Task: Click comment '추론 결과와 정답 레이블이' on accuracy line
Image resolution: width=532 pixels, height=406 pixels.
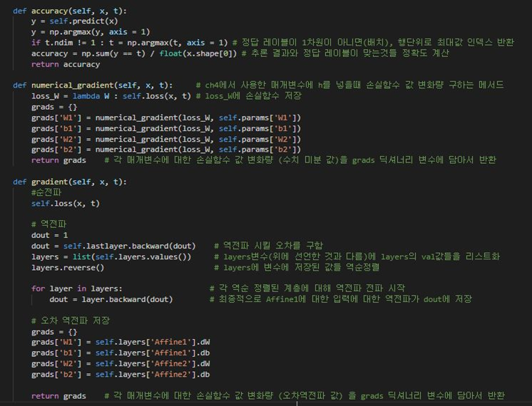Action: coord(345,53)
